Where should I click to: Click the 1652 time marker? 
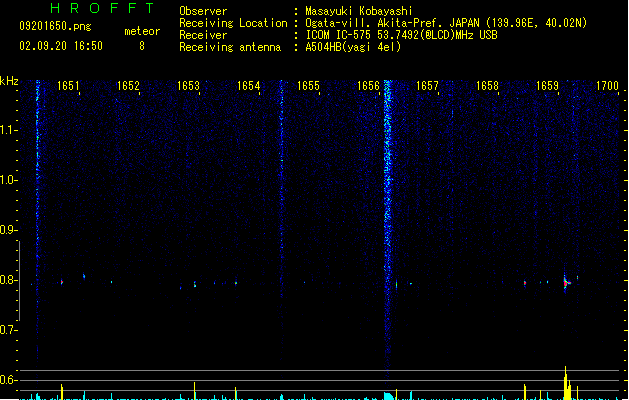point(128,86)
